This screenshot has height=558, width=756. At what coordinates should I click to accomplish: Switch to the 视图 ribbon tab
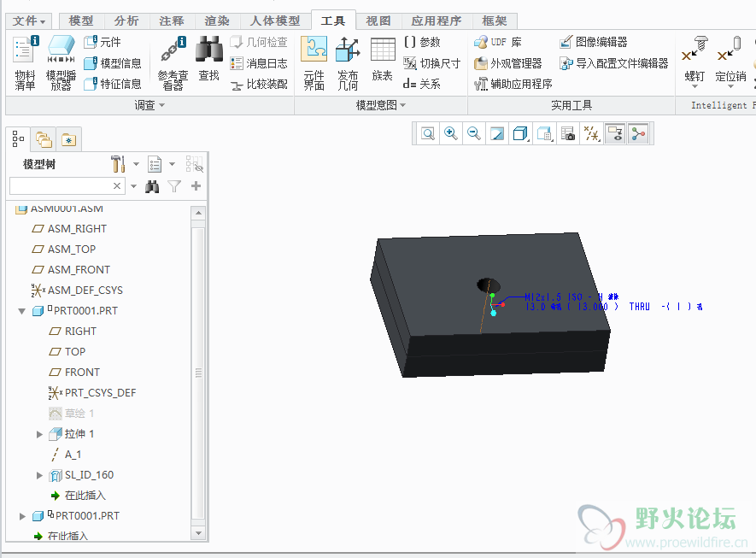(x=378, y=21)
